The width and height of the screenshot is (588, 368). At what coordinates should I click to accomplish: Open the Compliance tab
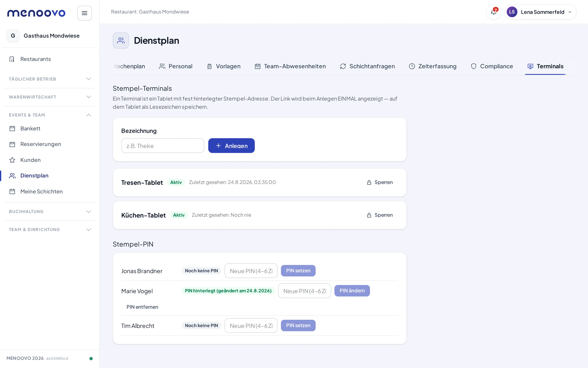tap(492, 66)
